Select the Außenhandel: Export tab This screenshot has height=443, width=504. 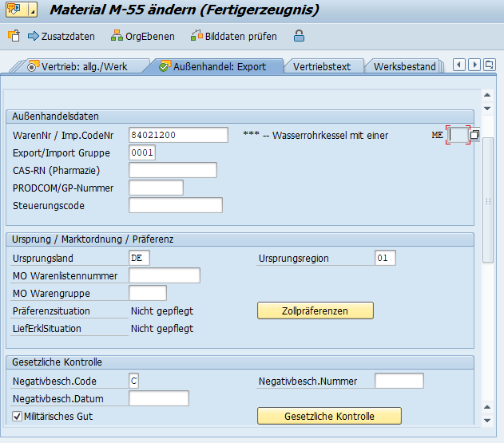[x=213, y=66]
